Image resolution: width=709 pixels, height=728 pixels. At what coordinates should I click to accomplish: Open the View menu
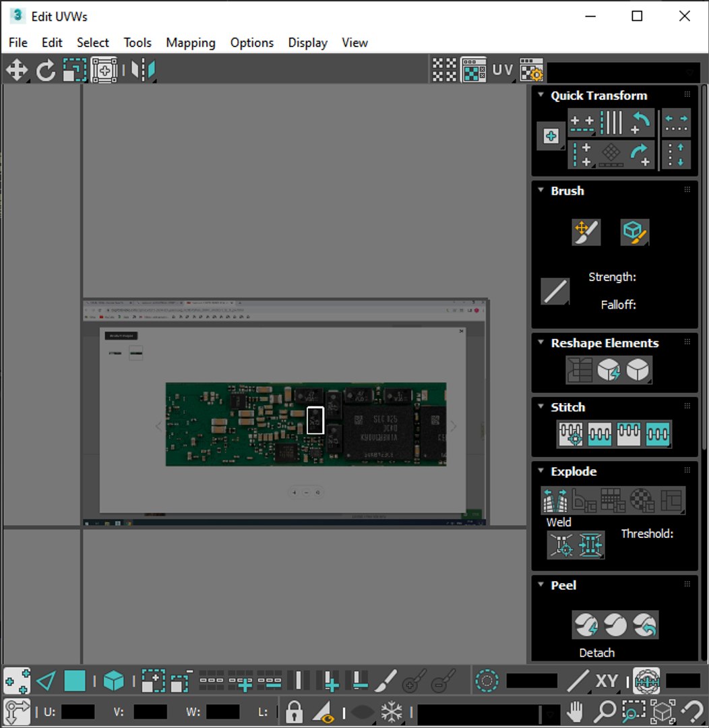[355, 42]
